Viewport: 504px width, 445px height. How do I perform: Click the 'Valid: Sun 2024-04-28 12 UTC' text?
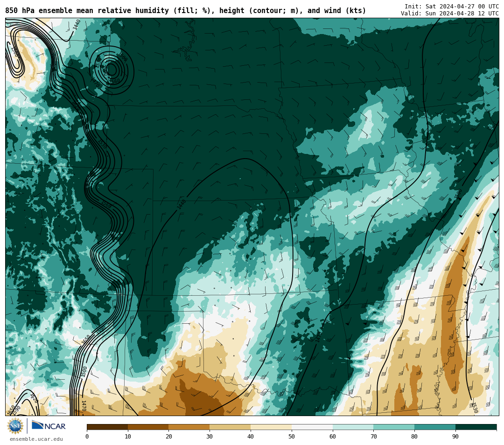[x=450, y=13]
